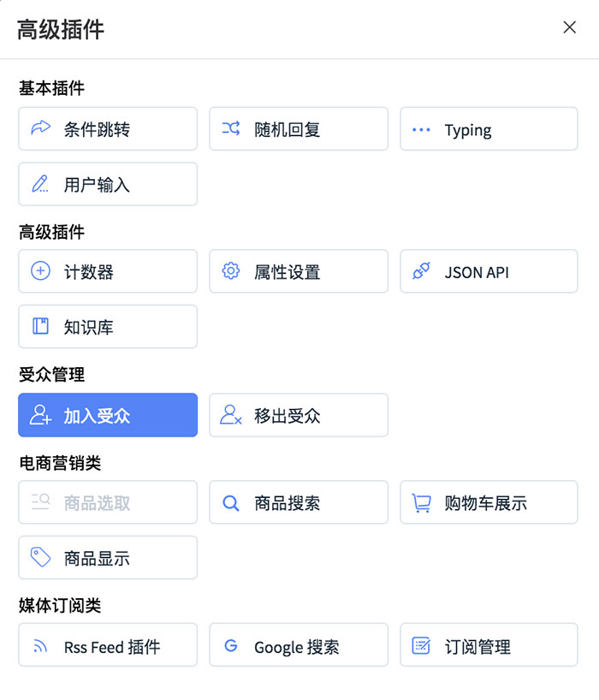Viewport: 599px width, 700px height.
Task: Click the 商品搜索 magnifier icon
Action: (x=231, y=503)
